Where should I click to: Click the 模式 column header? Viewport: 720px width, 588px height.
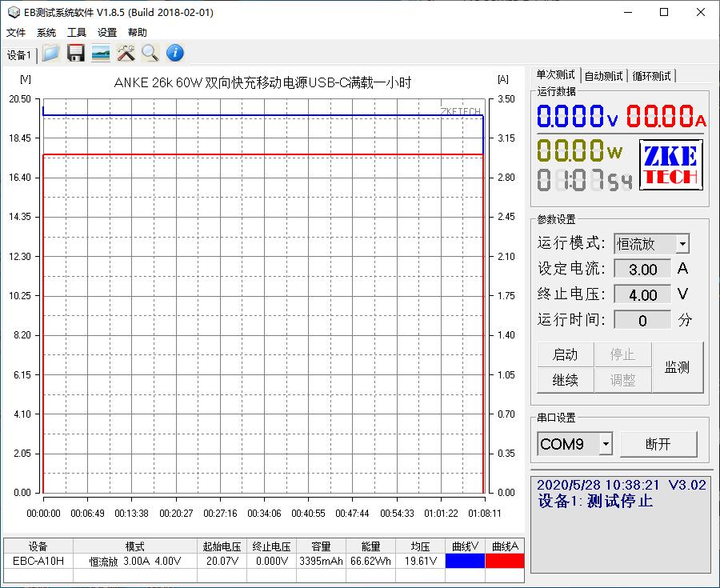click(x=135, y=546)
